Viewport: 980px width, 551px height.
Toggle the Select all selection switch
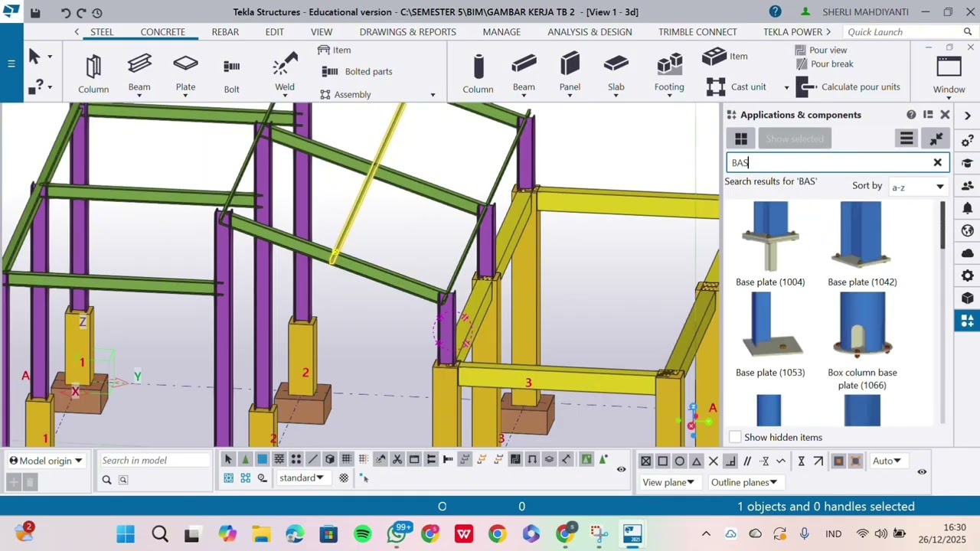228,459
